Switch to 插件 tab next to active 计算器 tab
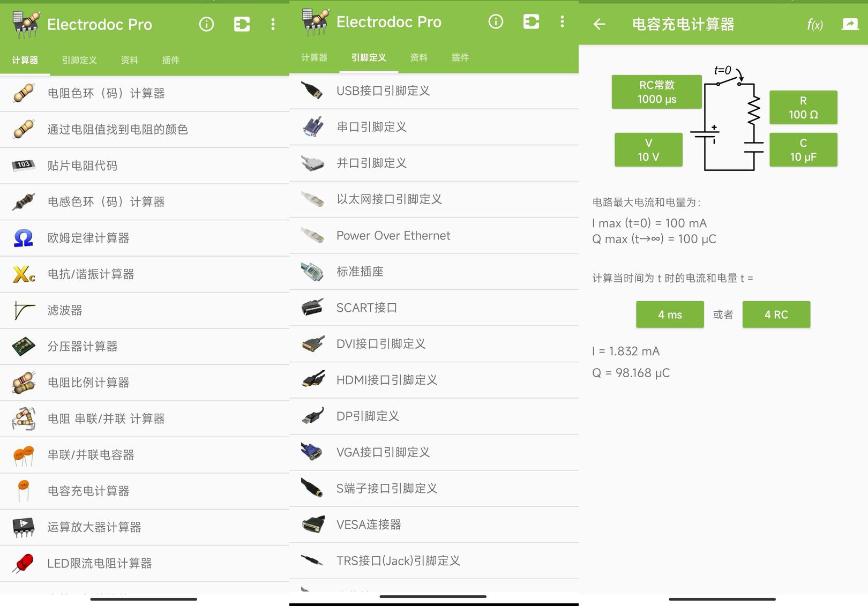868x606 pixels. tap(170, 60)
